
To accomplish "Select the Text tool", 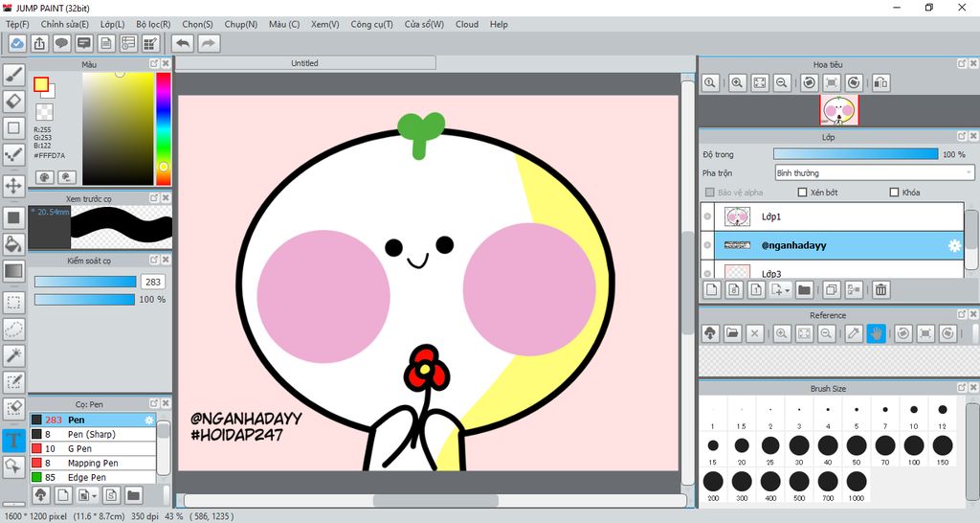I will tap(13, 440).
